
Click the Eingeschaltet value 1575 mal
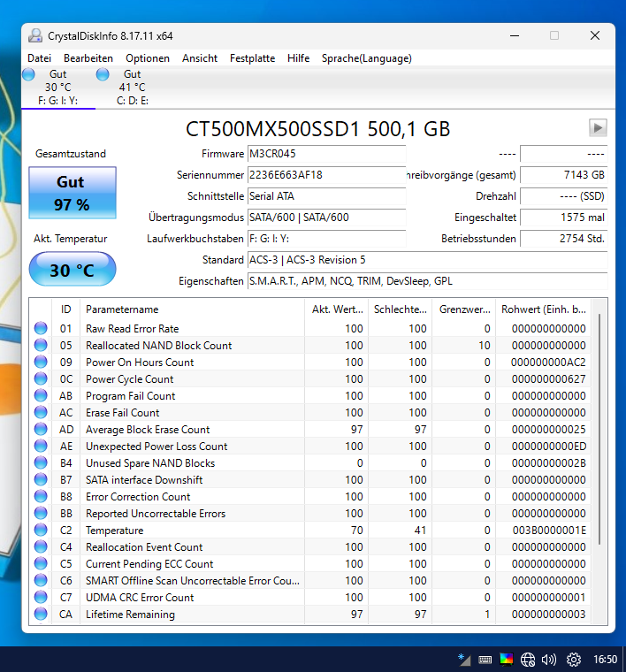click(x=564, y=218)
